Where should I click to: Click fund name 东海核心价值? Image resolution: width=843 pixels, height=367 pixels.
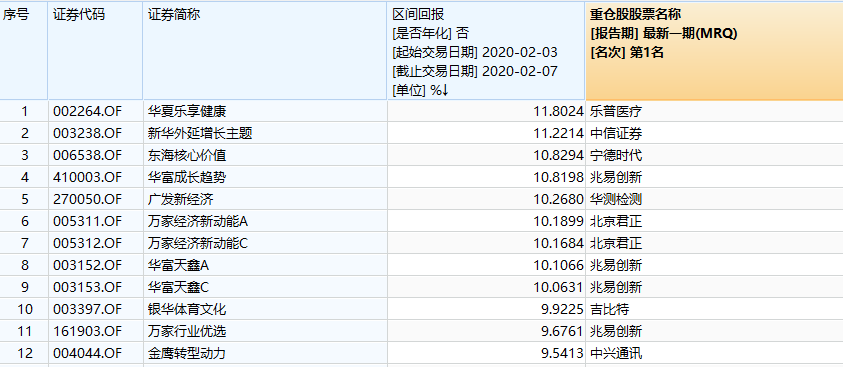(187, 156)
